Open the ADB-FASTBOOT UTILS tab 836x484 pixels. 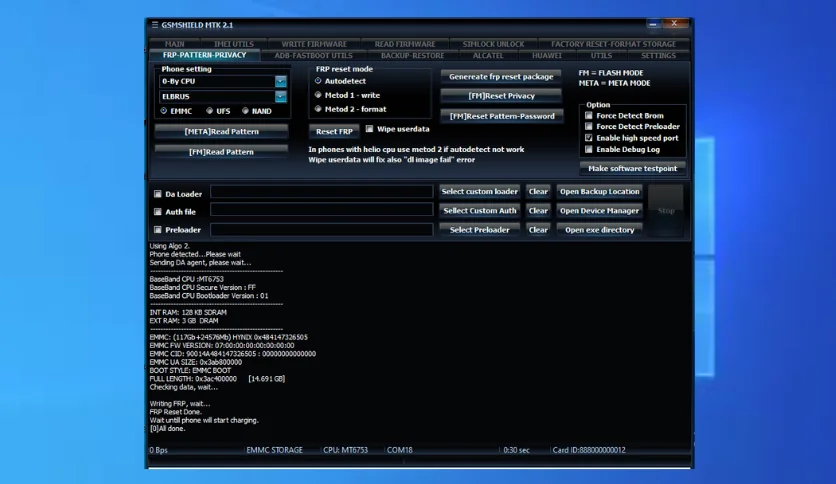pos(313,55)
